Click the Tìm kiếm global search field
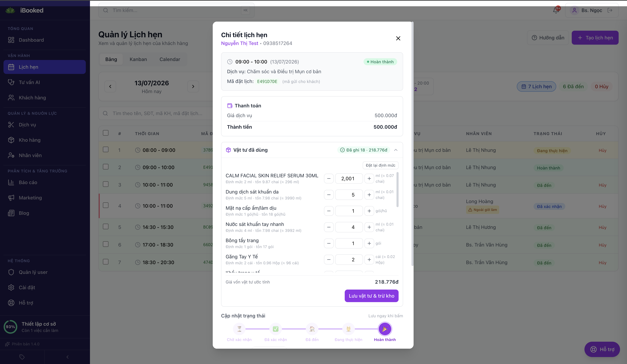This screenshot has height=364, width=627. tap(176, 10)
